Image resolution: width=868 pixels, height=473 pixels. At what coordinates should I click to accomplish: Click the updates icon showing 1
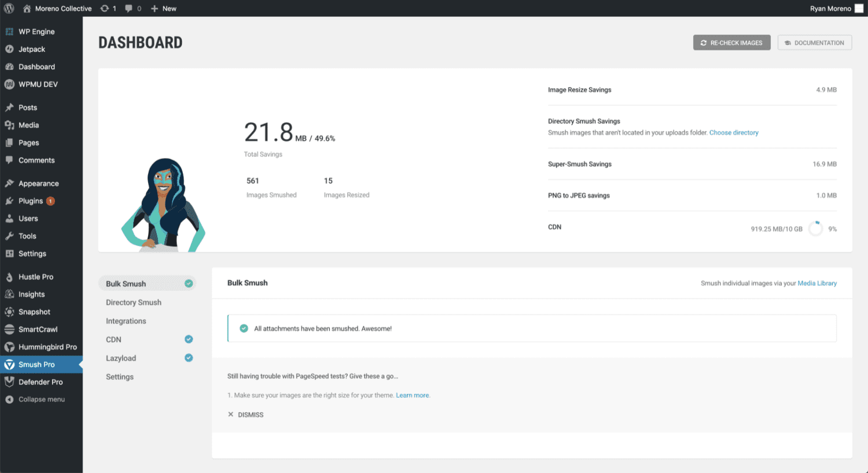108,8
